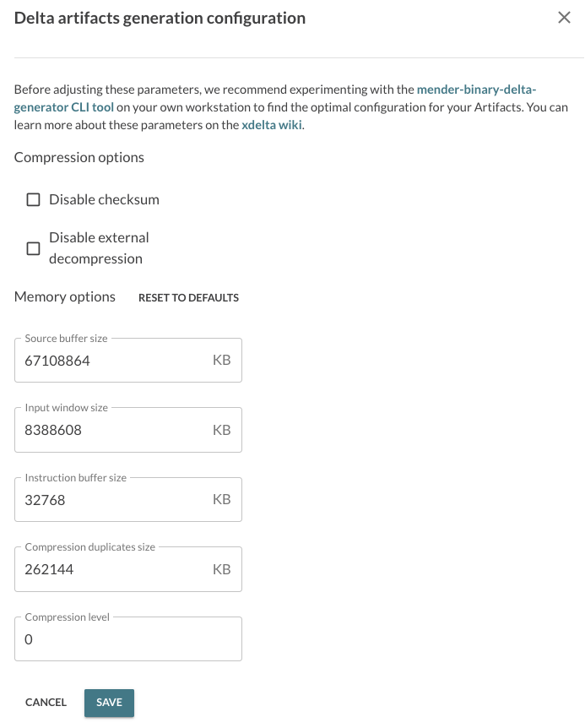Enable the Disable checksum checkbox
This screenshot has width=585, height=728.
point(34,200)
